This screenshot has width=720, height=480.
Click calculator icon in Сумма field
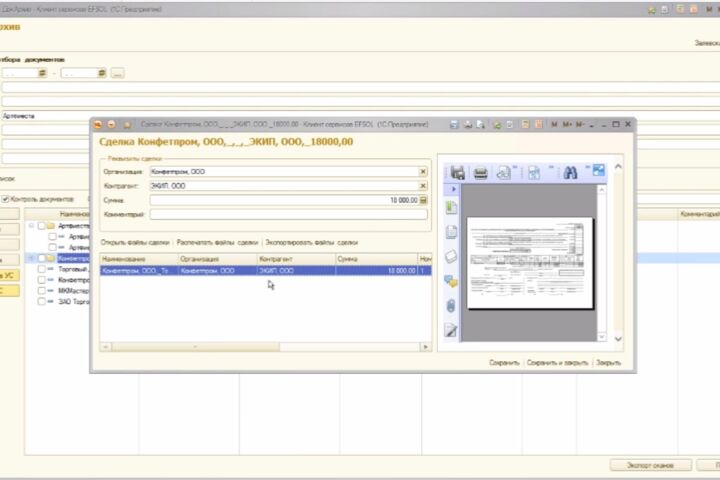pos(423,200)
